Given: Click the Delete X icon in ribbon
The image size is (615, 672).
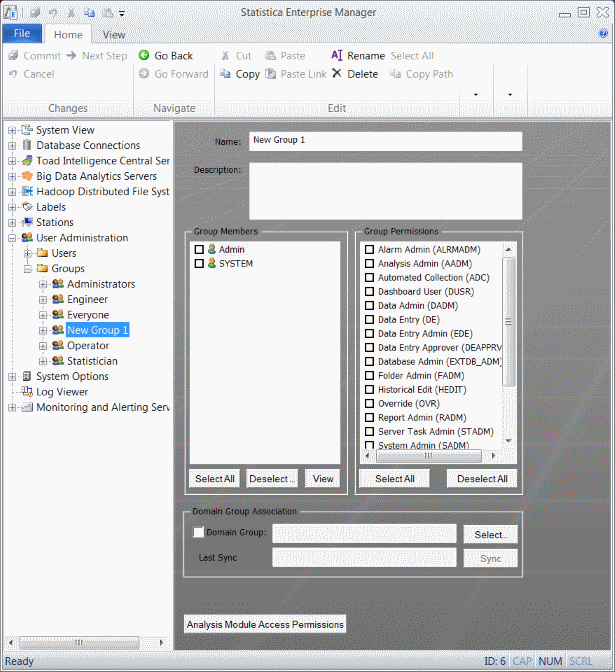Looking at the screenshot, I should click(337, 74).
